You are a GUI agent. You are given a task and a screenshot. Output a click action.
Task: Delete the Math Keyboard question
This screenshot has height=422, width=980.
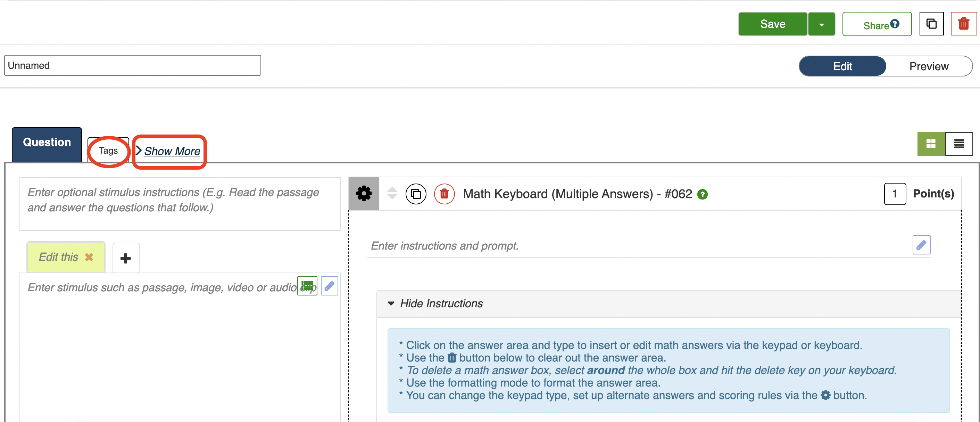(444, 194)
